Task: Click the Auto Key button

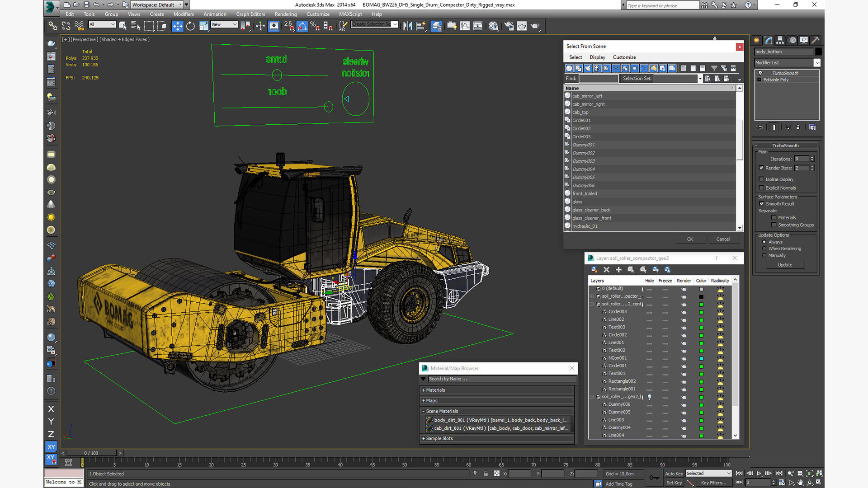Action: [x=674, y=474]
